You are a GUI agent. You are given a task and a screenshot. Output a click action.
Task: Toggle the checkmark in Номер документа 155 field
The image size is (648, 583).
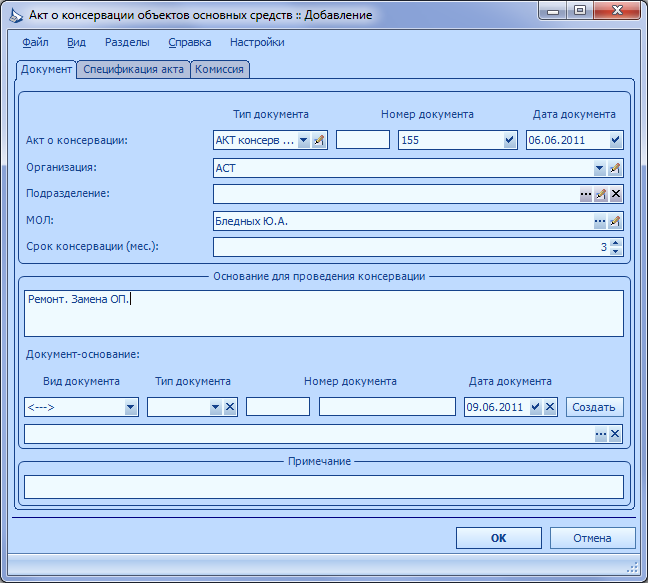[x=509, y=140]
